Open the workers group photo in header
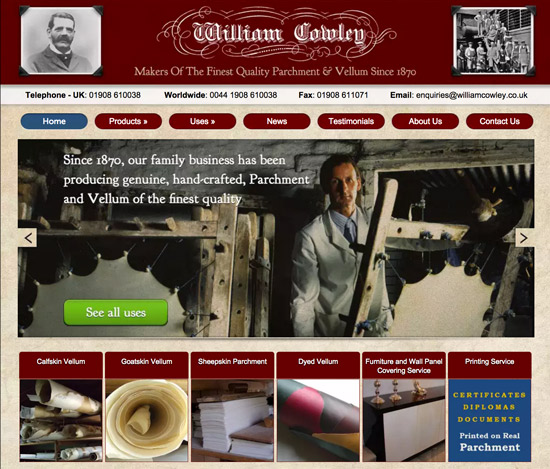The image size is (550, 469). click(x=494, y=41)
